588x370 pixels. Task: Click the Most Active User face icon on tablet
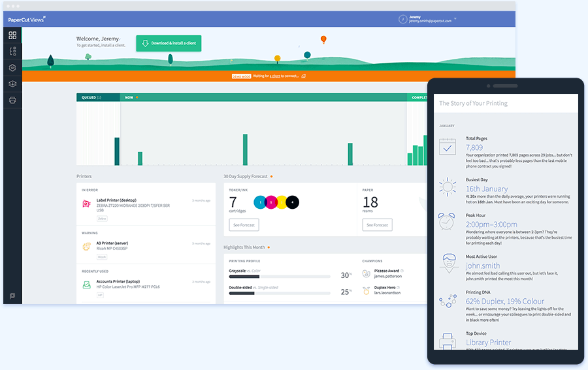point(448,263)
